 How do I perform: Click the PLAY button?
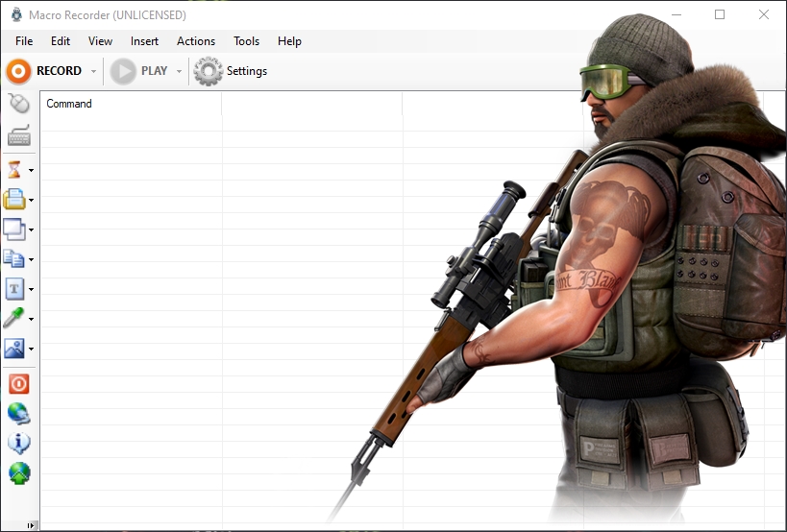[139, 71]
